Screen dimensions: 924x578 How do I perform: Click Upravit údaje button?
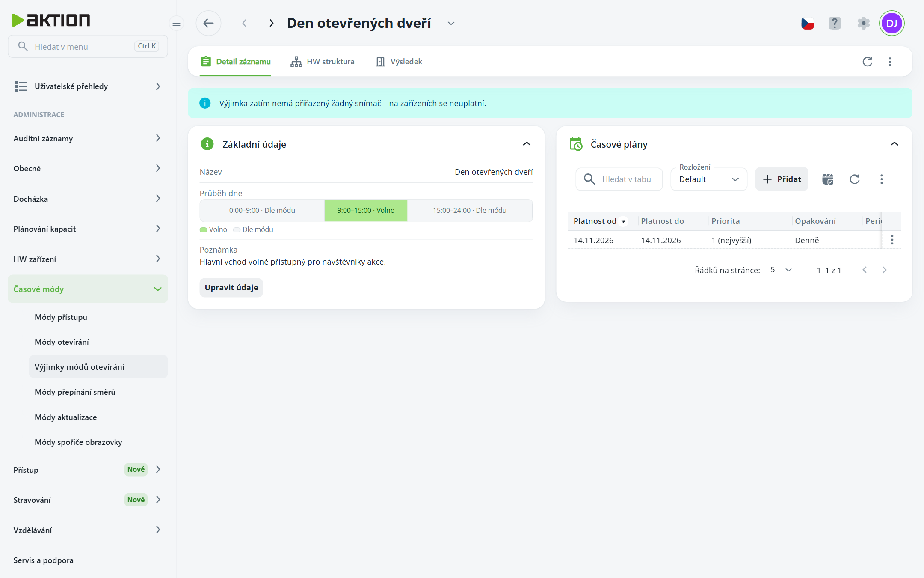231,287
